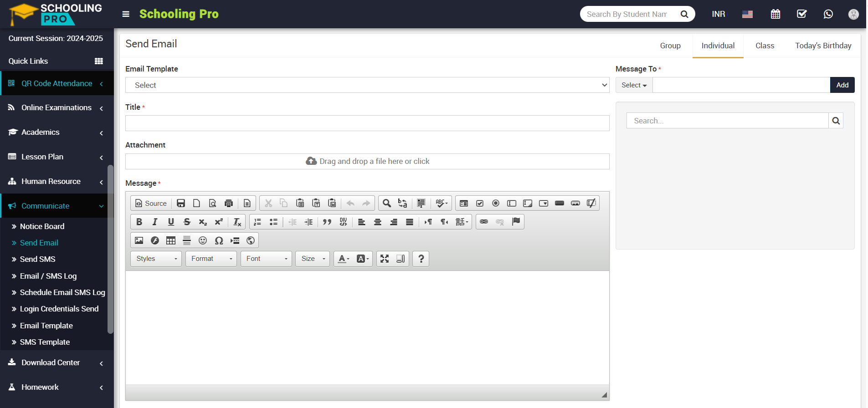Open the Format dropdown
Viewport: 868px width, 408px height.
pos(211,259)
